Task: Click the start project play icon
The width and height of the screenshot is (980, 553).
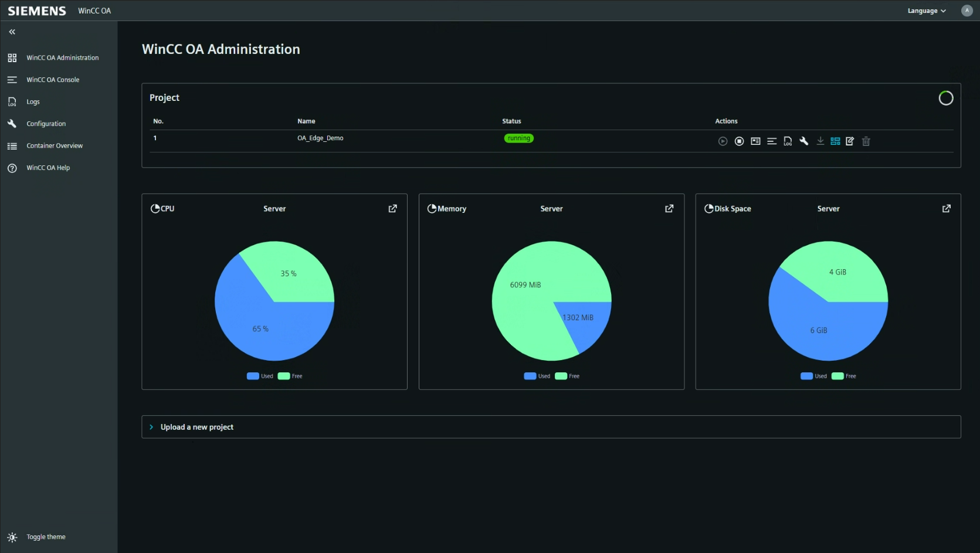Action: 723,141
